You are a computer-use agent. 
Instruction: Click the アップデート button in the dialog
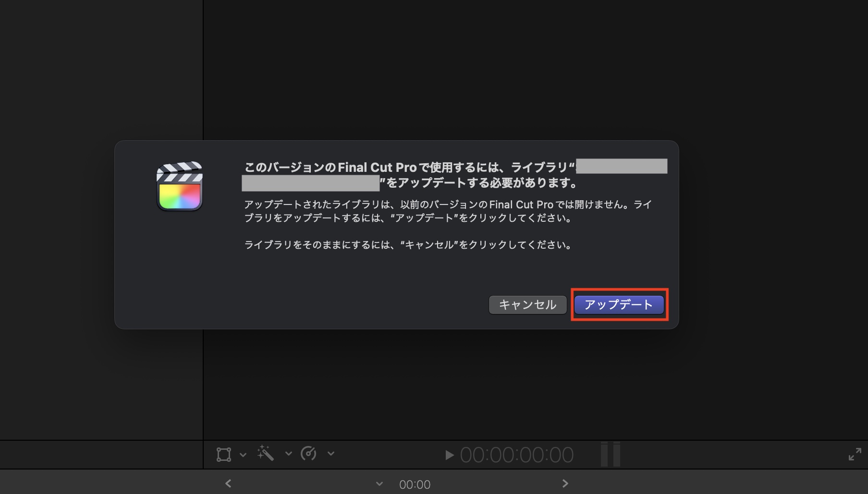[x=619, y=304]
